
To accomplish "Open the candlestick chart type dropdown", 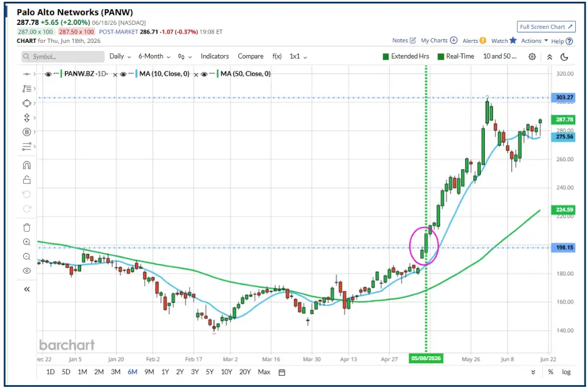I will pyautogui.click(x=184, y=57).
